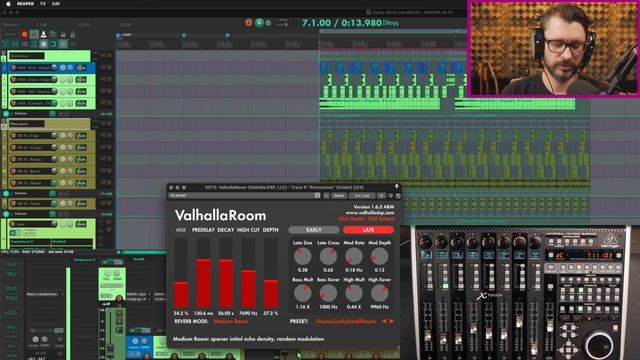Screen dimensions: 640x360
Task: Click the transport button right of play
Action: 268,23
